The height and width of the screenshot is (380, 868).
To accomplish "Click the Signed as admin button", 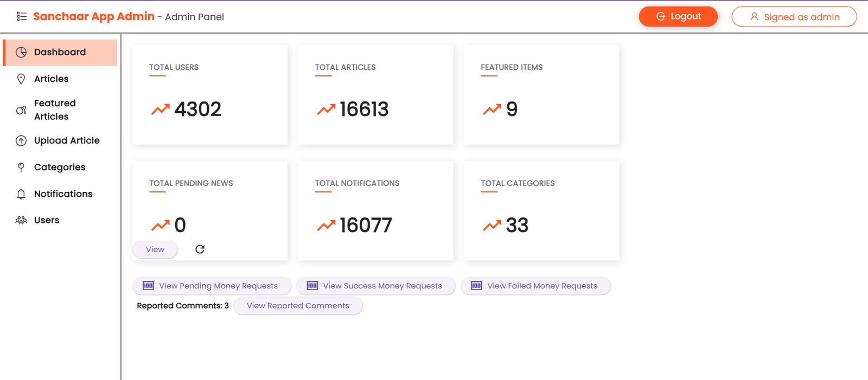I will pos(794,17).
